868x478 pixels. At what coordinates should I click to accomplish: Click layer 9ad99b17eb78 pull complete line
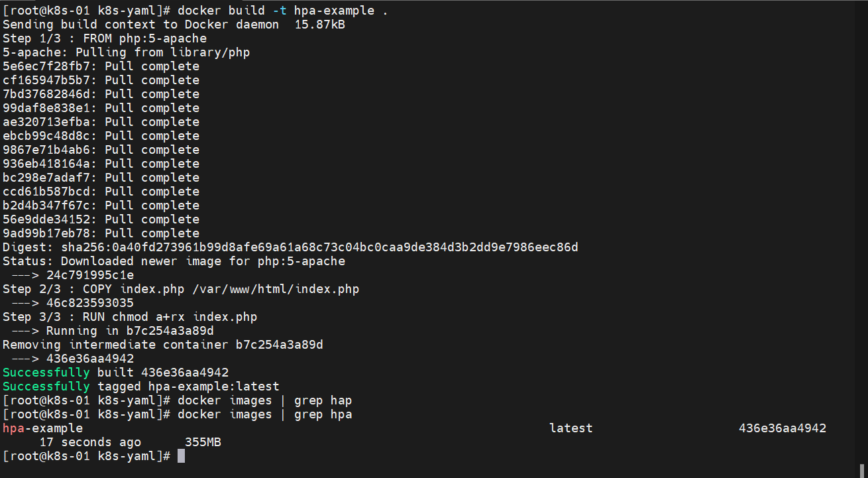pyautogui.click(x=101, y=233)
